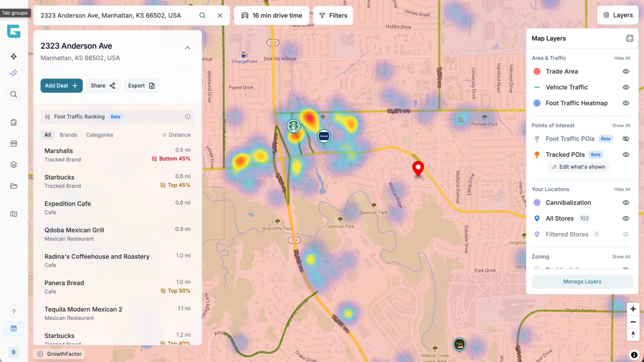Click the Share button
This screenshot has width=644, height=362.
coord(103,86)
